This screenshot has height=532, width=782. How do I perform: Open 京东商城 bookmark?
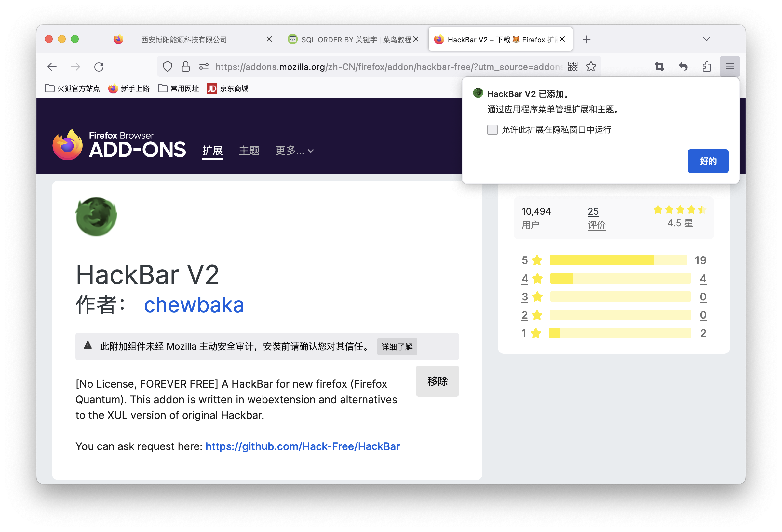click(227, 88)
